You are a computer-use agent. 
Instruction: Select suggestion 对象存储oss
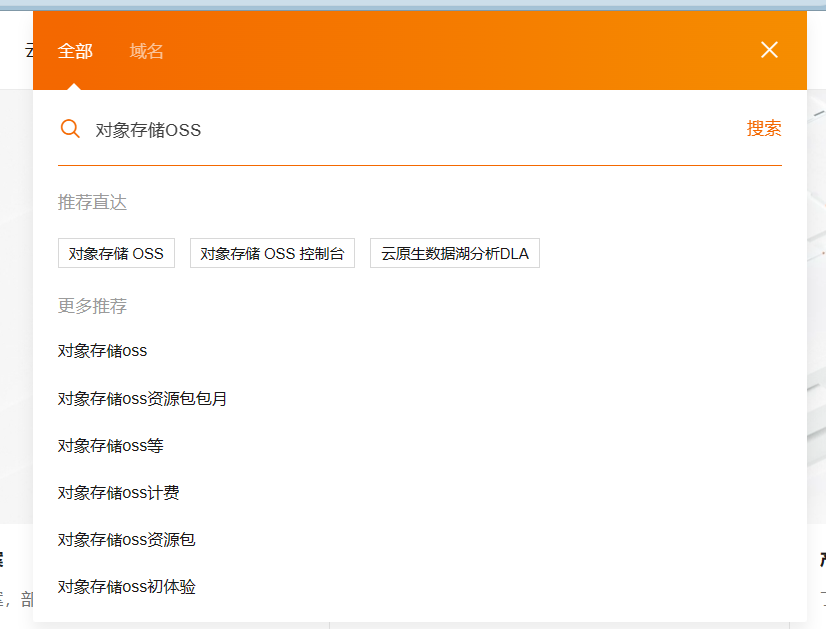click(x=102, y=351)
